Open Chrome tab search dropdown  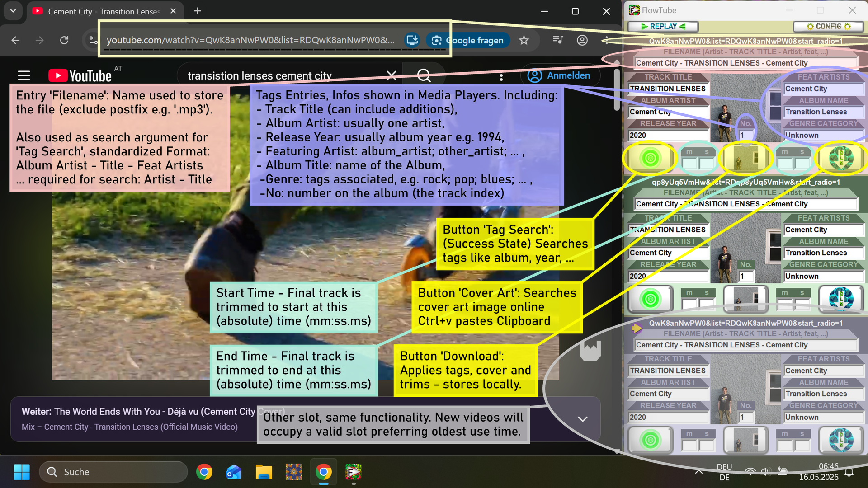[13, 11]
